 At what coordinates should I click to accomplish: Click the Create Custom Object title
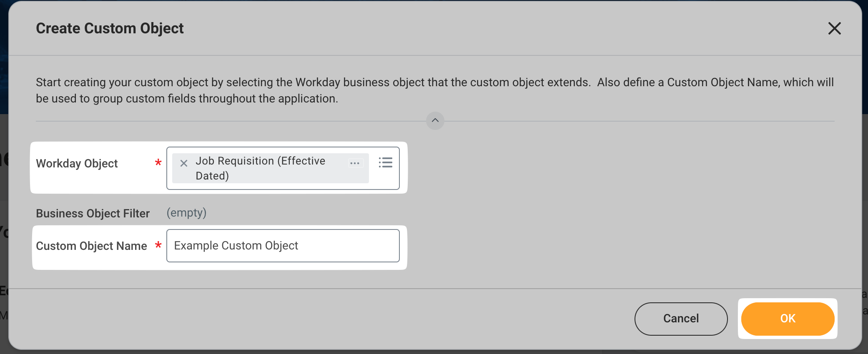click(110, 28)
